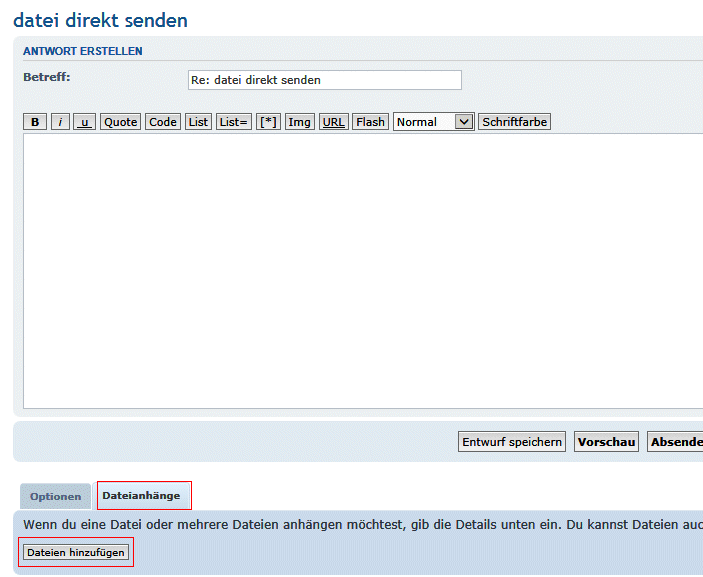Open the Normal font size dropdown
This screenshot has width=703, height=577.
(434, 122)
